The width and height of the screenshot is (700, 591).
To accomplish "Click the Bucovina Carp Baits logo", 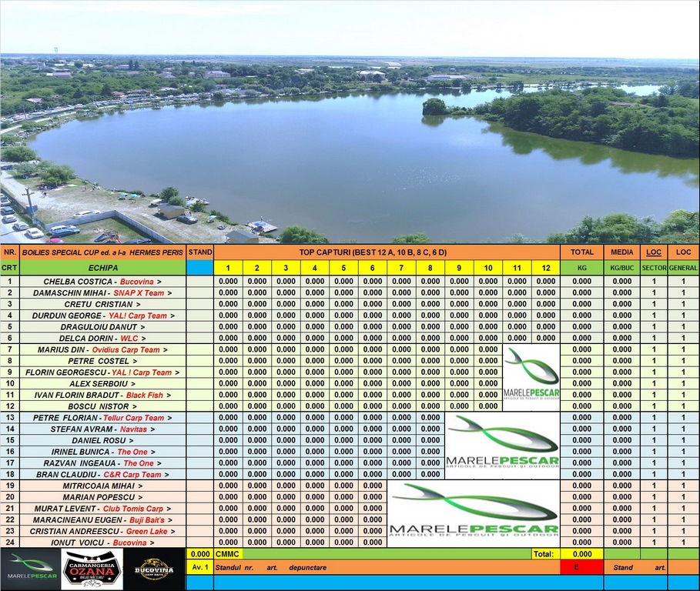I will pos(154,569).
